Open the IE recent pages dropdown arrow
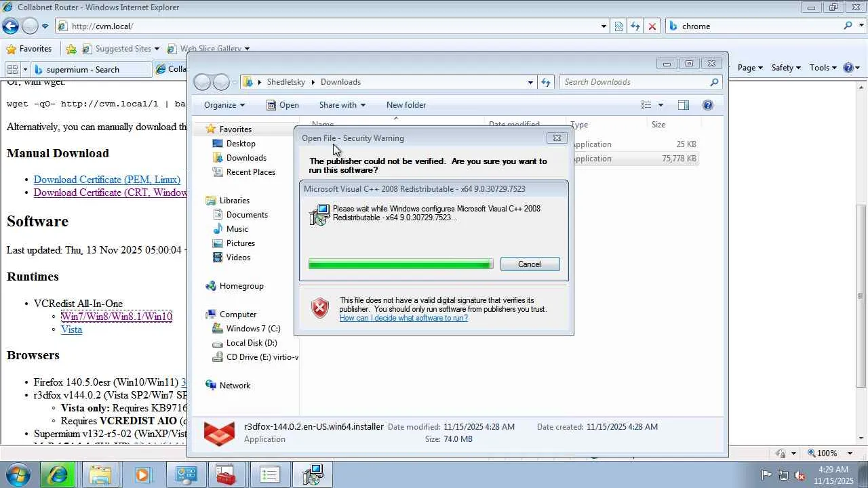Viewport: 868px width, 488px height. [45, 26]
